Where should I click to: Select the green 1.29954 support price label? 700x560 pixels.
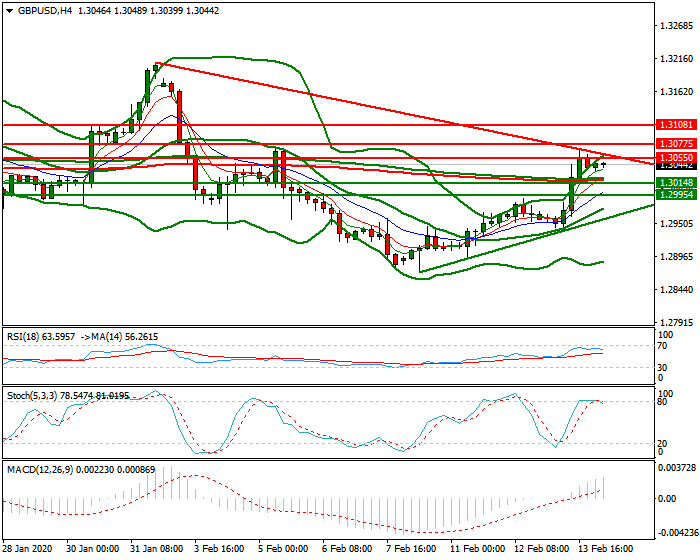677,194
